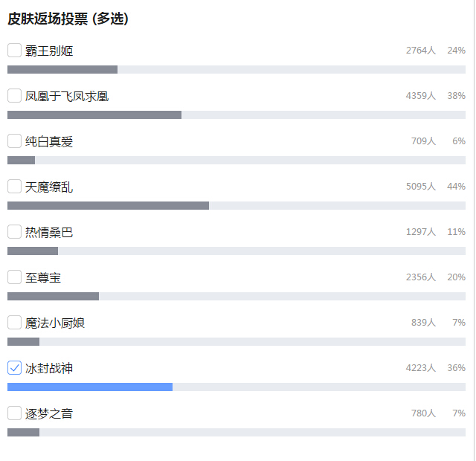Click the 4223人 vote count

click(421, 368)
